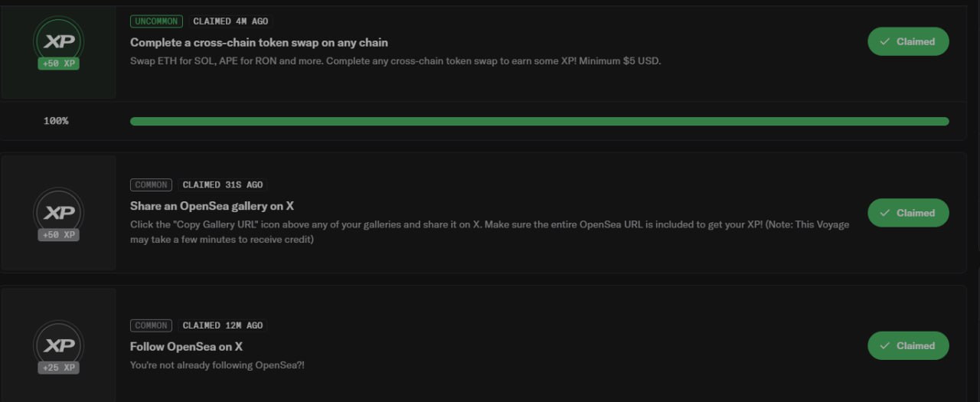Click the XP icon for Follow OpenSea voyage
This screenshot has height=402, width=980.
58,345
